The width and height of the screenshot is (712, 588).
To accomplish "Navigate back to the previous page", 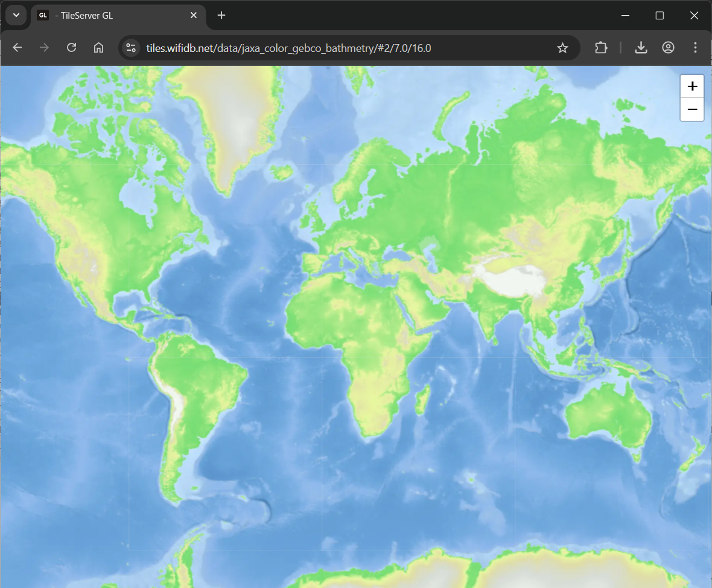I will [17, 48].
